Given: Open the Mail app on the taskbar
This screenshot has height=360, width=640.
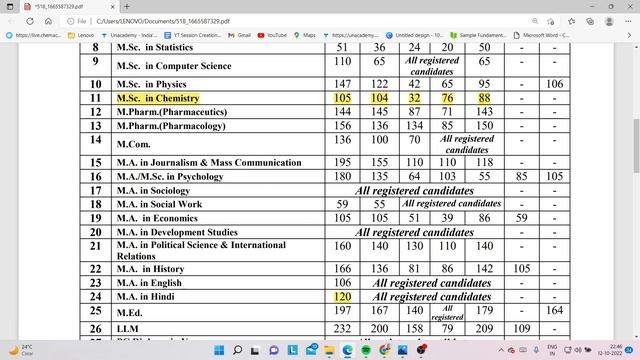Looking at the screenshot, I should click(x=311, y=349).
